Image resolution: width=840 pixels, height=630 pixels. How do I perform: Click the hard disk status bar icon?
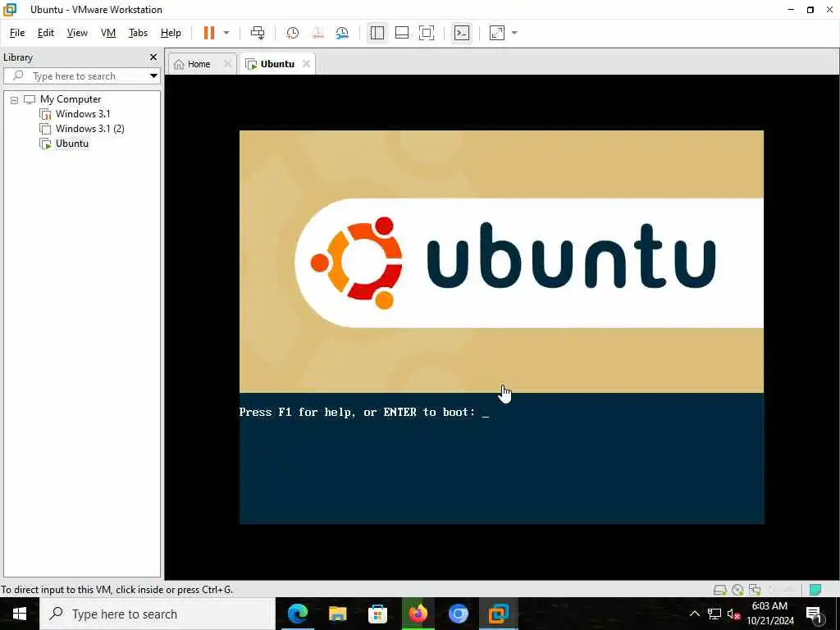(720, 590)
